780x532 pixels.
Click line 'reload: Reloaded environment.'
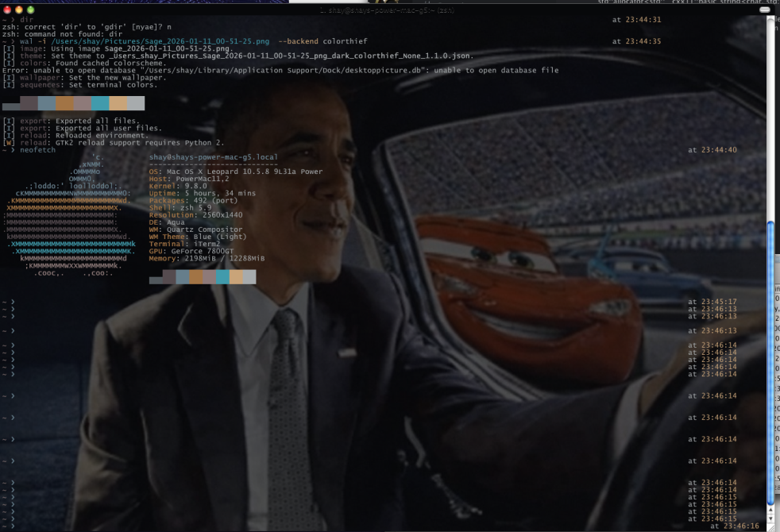(x=75, y=135)
